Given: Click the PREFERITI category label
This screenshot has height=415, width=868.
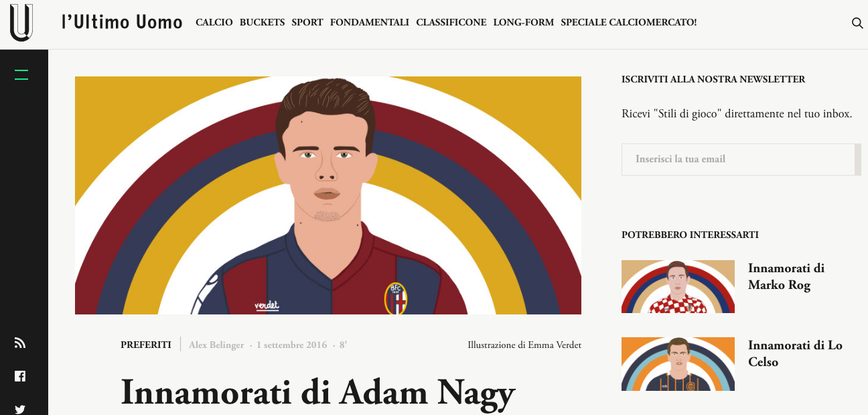Looking at the screenshot, I should click(146, 345).
